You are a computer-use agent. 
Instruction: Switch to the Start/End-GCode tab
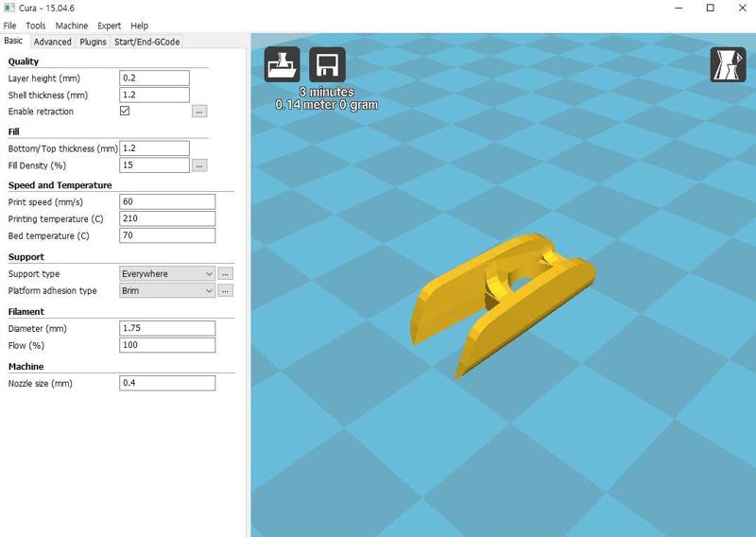(147, 42)
